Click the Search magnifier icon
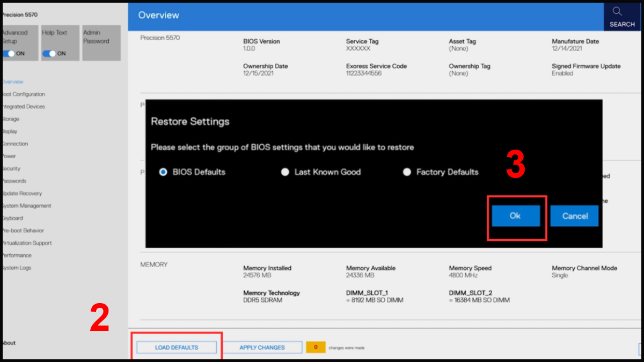Viewport: 644px width, 362px height. (x=617, y=12)
